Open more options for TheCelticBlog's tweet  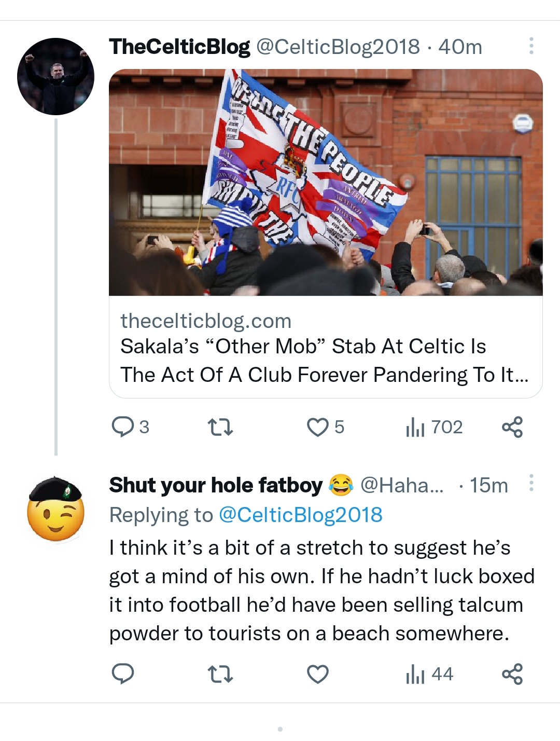pos(531,46)
